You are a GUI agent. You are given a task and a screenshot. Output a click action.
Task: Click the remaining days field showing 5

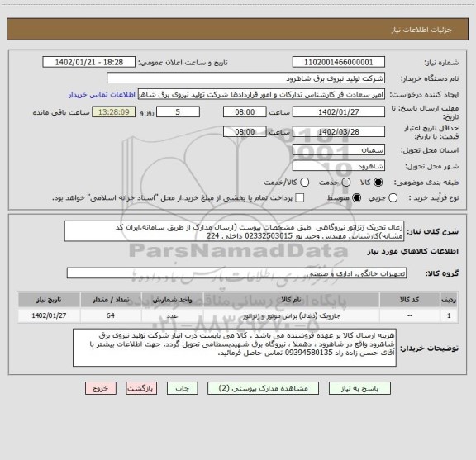178,112
